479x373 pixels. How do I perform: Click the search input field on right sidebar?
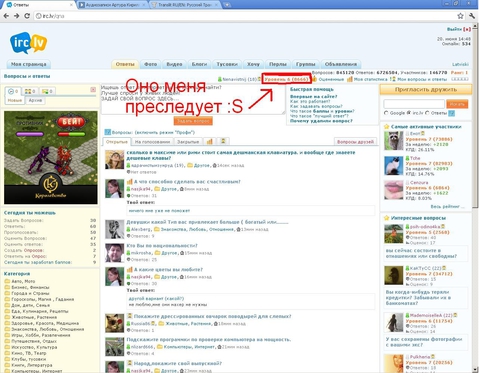point(414,104)
